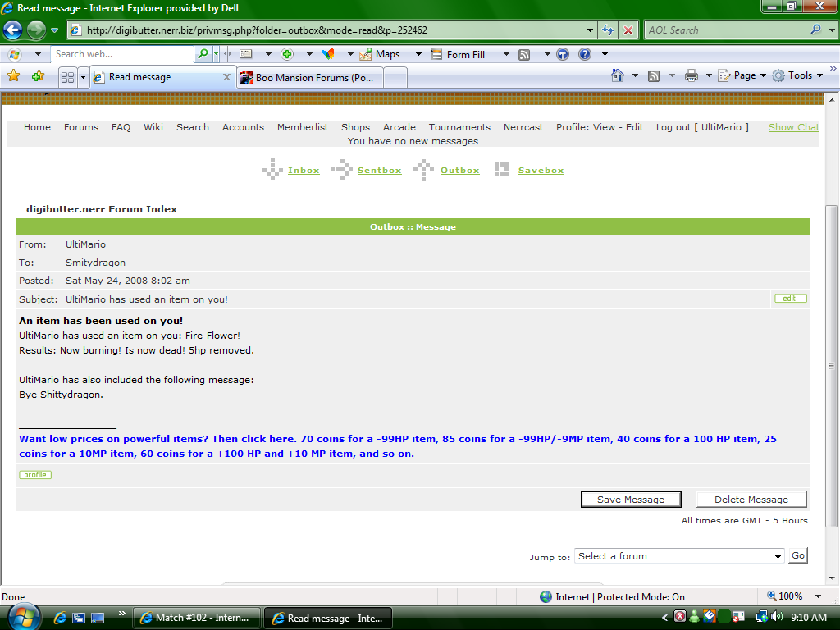This screenshot has height=630, width=840.
Task: Expand the Tools menu dropdown
Action: point(797,75)
